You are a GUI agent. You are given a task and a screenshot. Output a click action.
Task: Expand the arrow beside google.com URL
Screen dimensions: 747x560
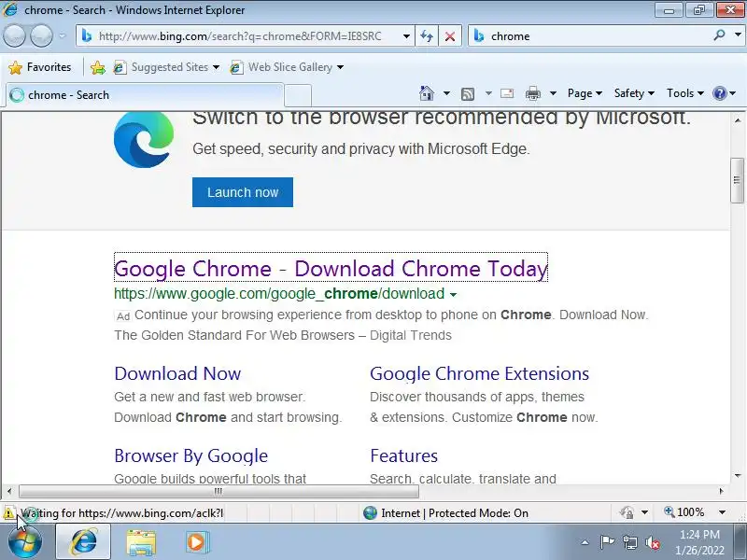click(x=453, y=295)
